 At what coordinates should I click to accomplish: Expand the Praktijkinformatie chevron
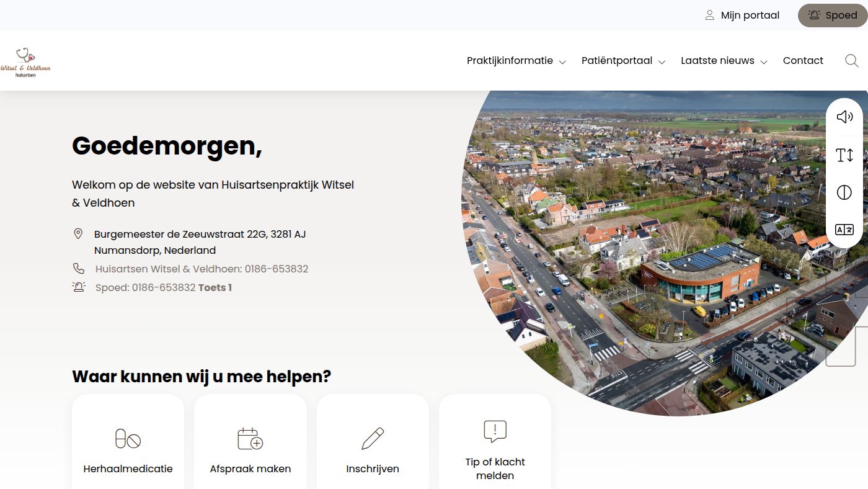pos(562,62)
